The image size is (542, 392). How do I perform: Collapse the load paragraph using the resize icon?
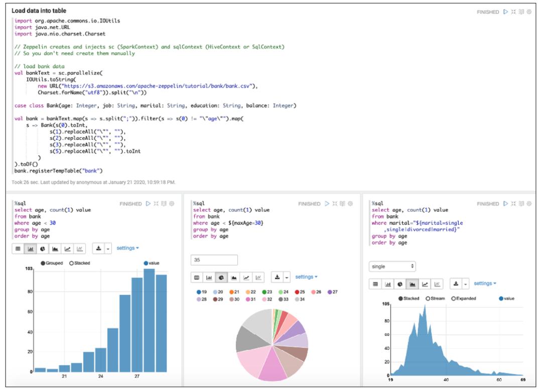coord(514,12)
